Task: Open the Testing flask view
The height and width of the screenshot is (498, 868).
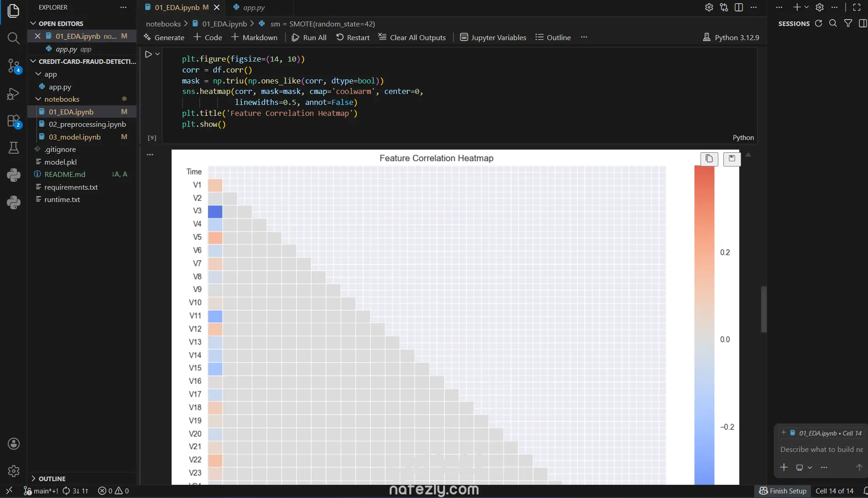Action: pos(14,148)
